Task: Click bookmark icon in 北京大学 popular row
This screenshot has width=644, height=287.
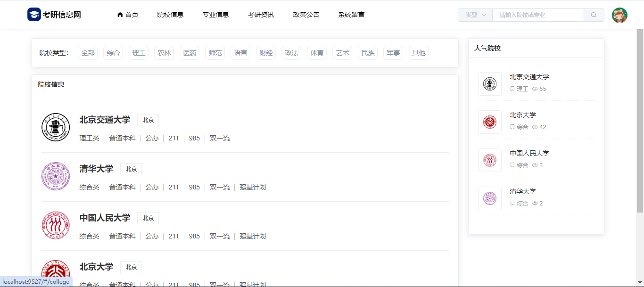Action: point(512,127)
